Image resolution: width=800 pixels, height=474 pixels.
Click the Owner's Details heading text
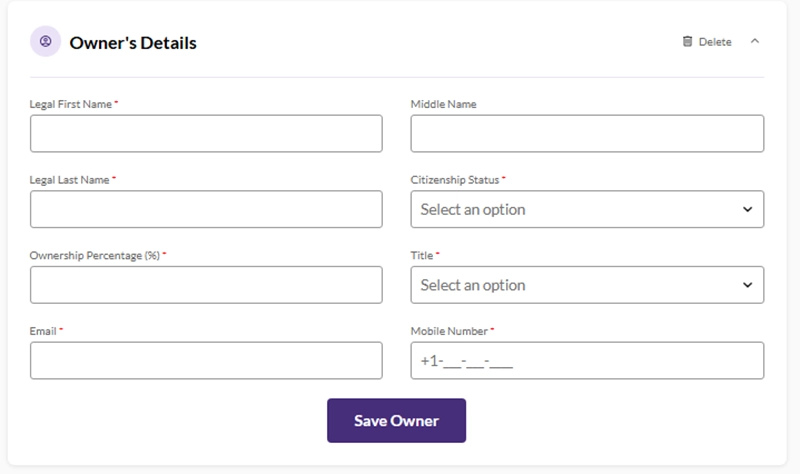click(133, 43)
